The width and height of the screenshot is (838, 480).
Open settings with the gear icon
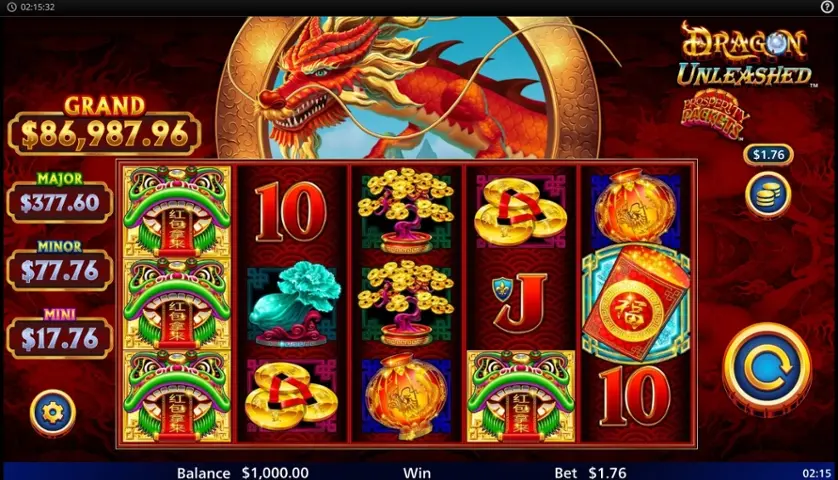52,413
